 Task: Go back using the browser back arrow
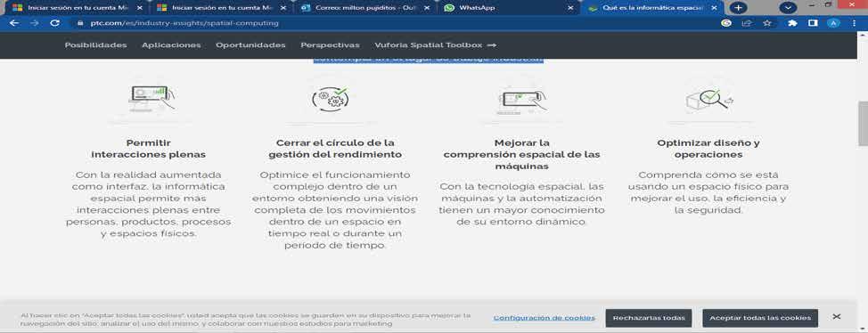[x=14, y=23]
